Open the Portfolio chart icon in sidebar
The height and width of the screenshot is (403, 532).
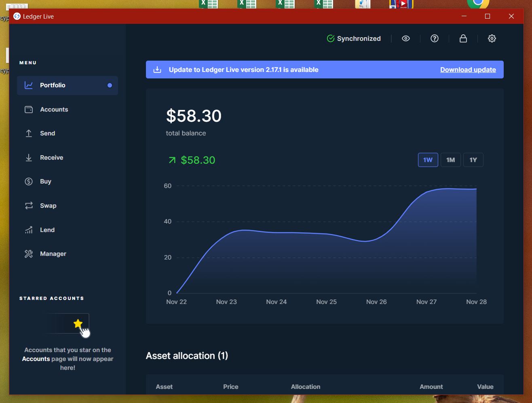[x=29, y=85]
